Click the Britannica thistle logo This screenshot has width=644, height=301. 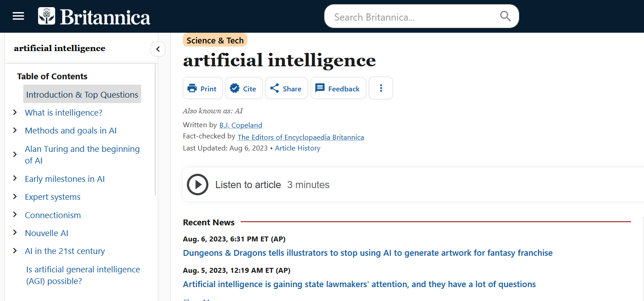point(47,16)
